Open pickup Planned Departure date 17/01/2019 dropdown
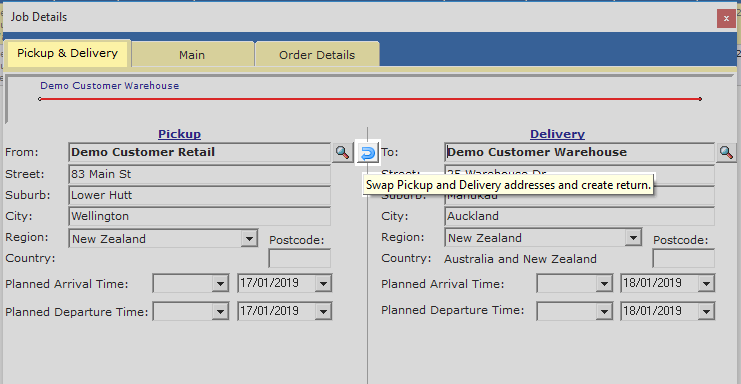 coord(323,311)
